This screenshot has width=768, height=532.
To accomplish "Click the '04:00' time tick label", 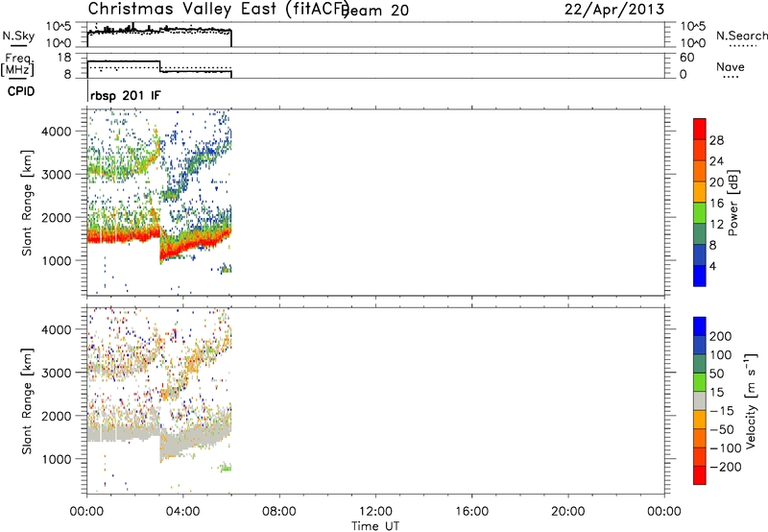I will point(183,512).
